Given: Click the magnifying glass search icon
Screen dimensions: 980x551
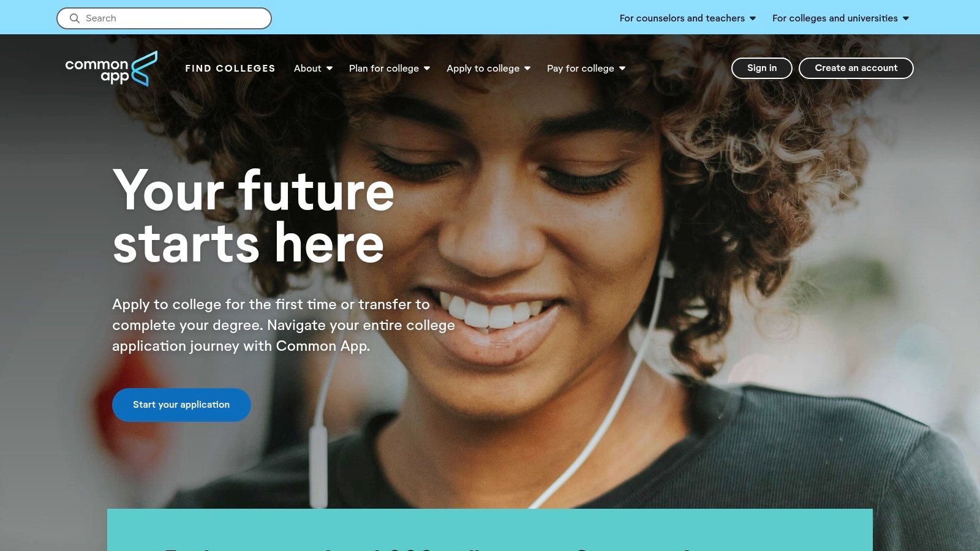Looking at the screenshot, I should 75,18.
